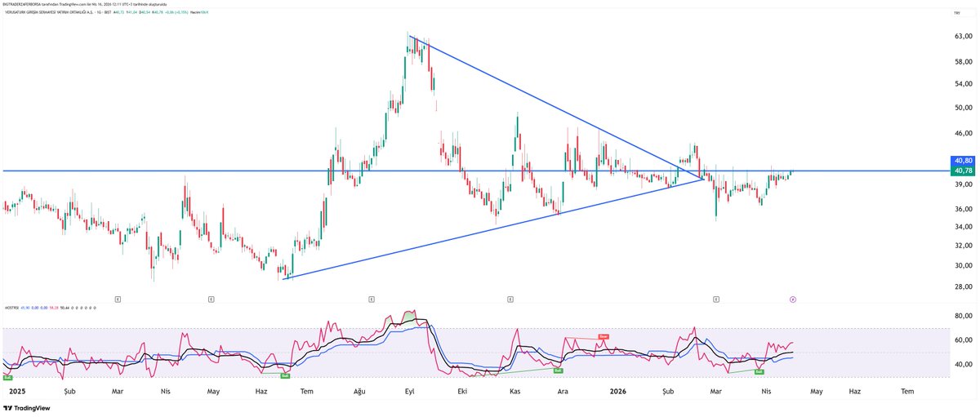Screen dimensions: 980x417
Task: Click the Eki month label on time axis
Action: click(x=462, y=392)
